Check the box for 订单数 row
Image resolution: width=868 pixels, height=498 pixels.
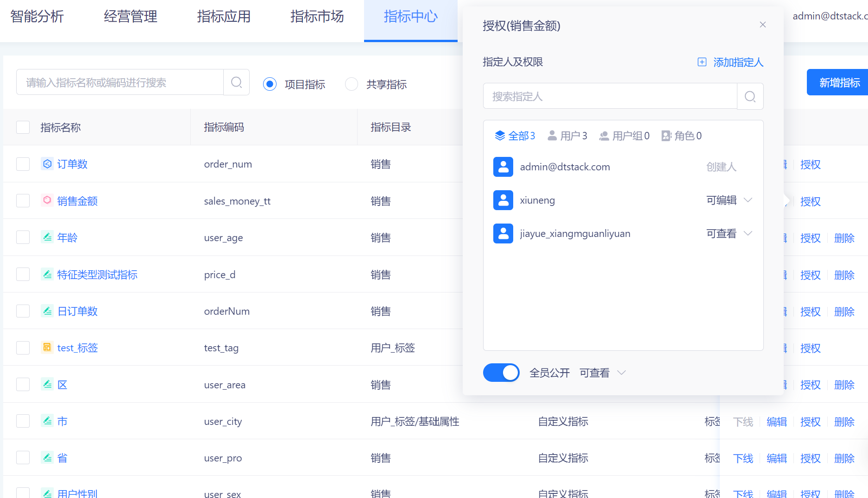(23, 164)
